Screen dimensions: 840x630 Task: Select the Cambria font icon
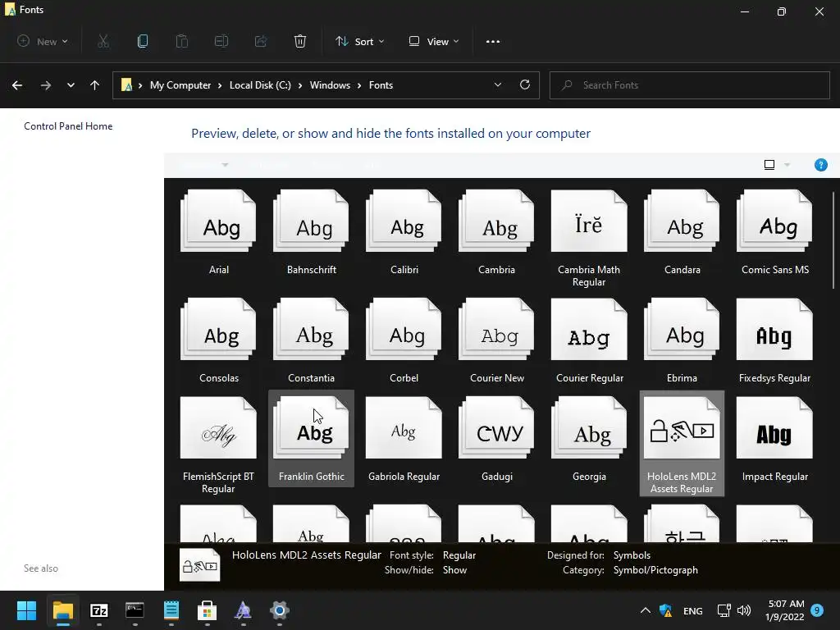pyautogui.click(x=496, y=221)
